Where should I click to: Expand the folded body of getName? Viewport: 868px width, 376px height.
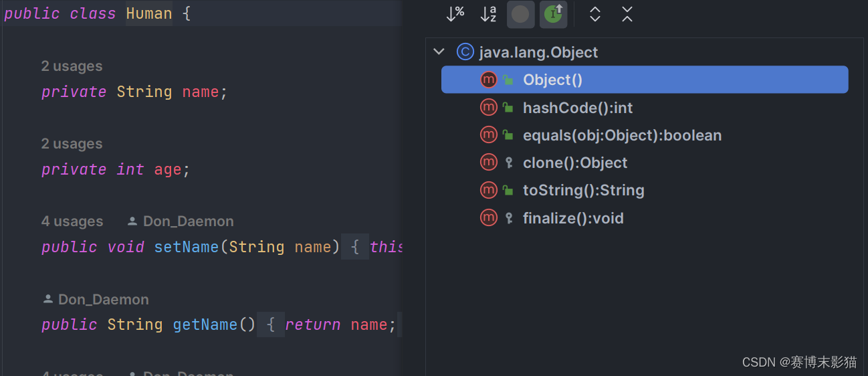coord(271,324)
